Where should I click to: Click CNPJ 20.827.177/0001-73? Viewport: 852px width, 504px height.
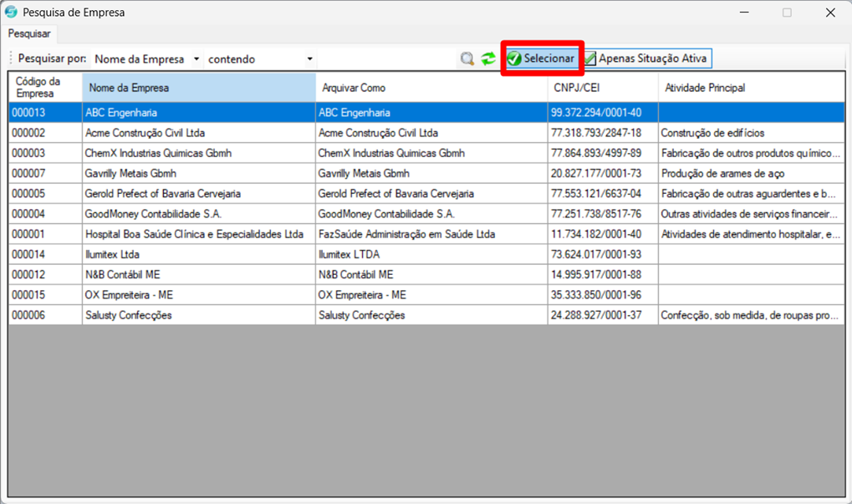(x=603, y=173)
